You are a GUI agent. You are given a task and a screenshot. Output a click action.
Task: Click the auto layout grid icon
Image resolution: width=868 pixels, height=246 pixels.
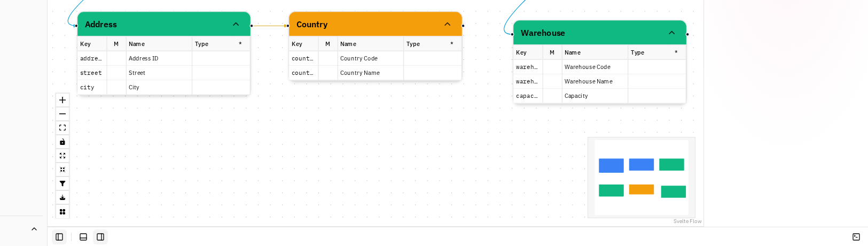point(62,212)
